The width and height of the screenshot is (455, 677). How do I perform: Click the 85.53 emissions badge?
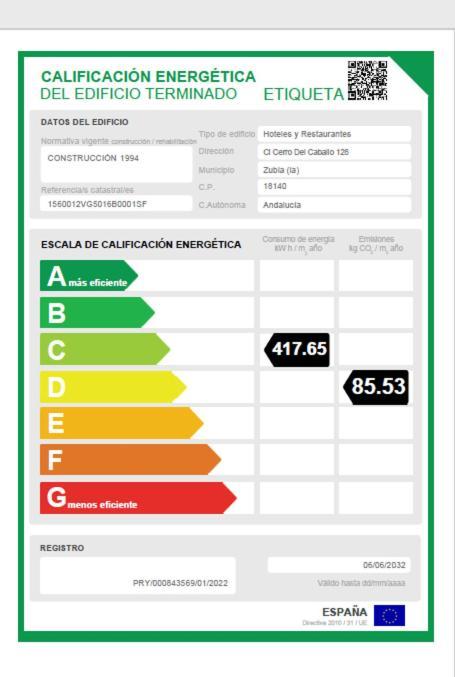376,387
